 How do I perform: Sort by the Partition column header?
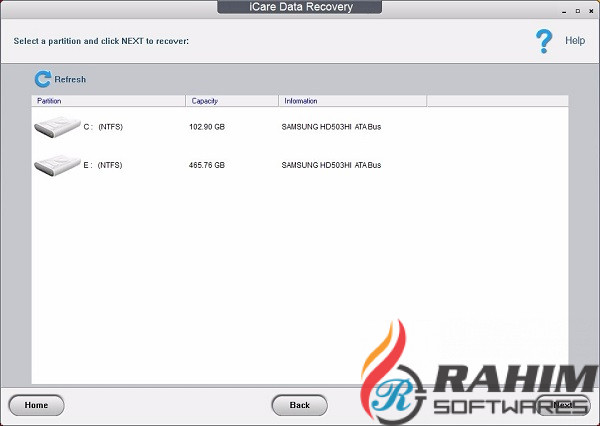pyautogui.click(x=108, y=101)
